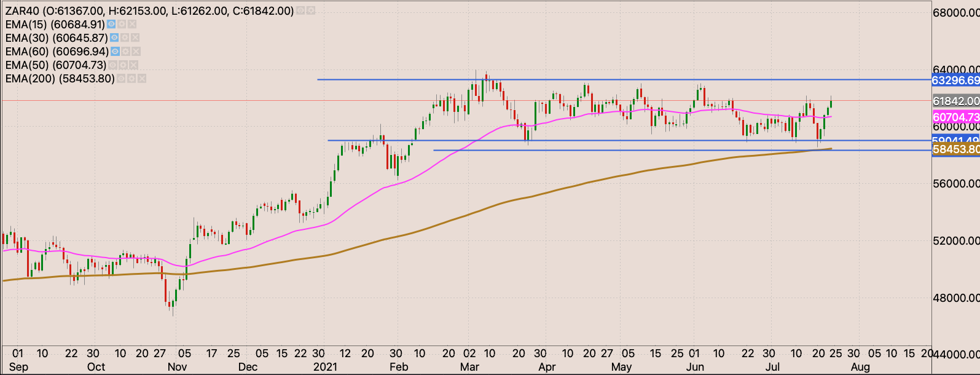Screen dimensions: 980x375
Task: Open settings gear for EMA(15) indicator
Action: 122,25
